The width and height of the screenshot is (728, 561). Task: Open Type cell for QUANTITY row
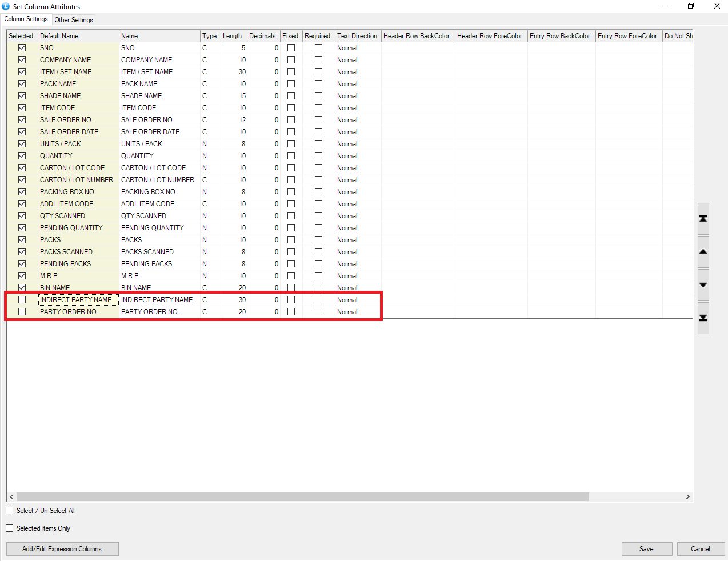pyautogui.click(x=209, y=156)
